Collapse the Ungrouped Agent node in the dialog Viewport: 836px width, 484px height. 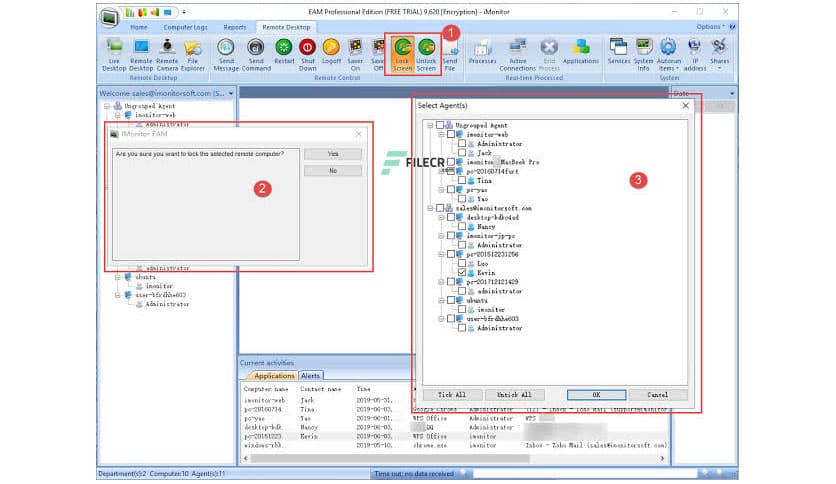[430, 125]
